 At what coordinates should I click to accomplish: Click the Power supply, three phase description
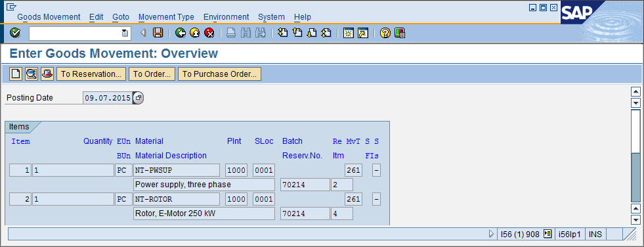(204, 185)
